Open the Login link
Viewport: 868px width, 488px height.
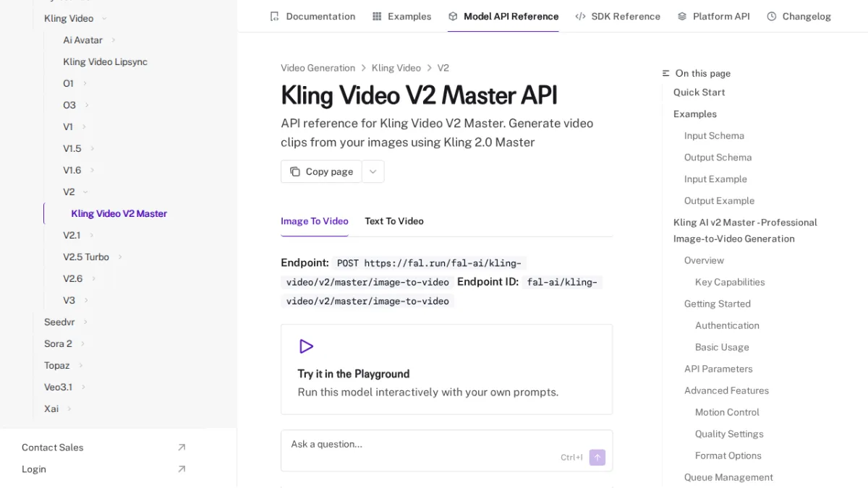tap(34, 469)
